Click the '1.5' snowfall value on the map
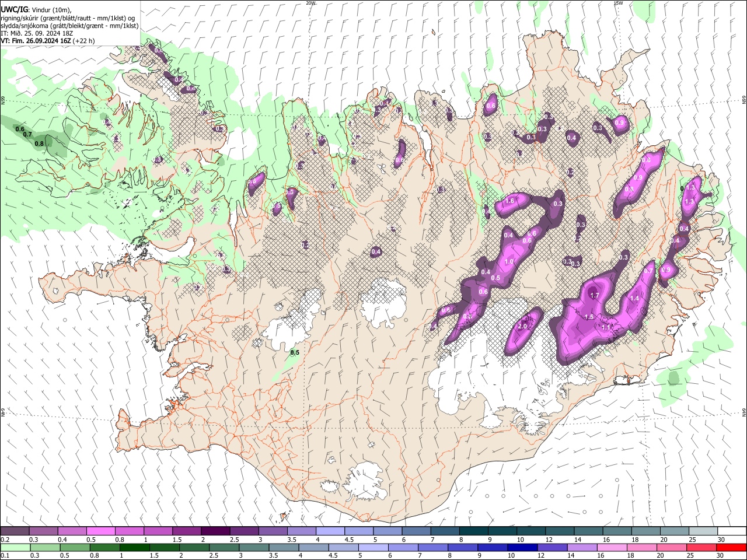 click(589, 317)
